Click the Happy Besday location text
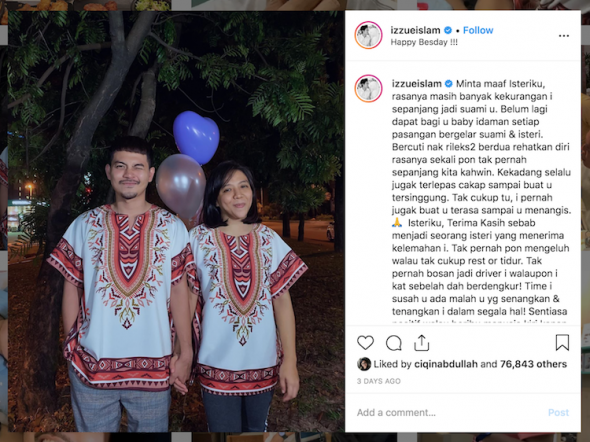The image size is (590, 442). (x=424, y=42)
